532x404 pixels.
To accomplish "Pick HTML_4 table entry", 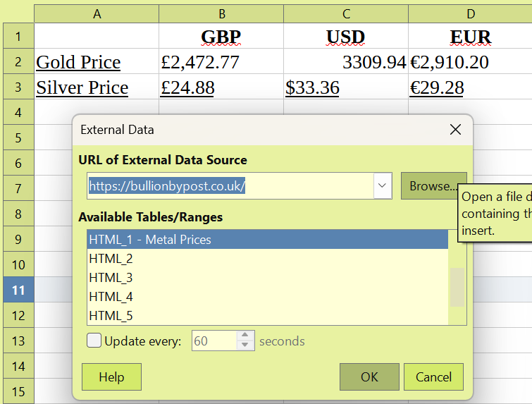I will [x=267, y=297].
